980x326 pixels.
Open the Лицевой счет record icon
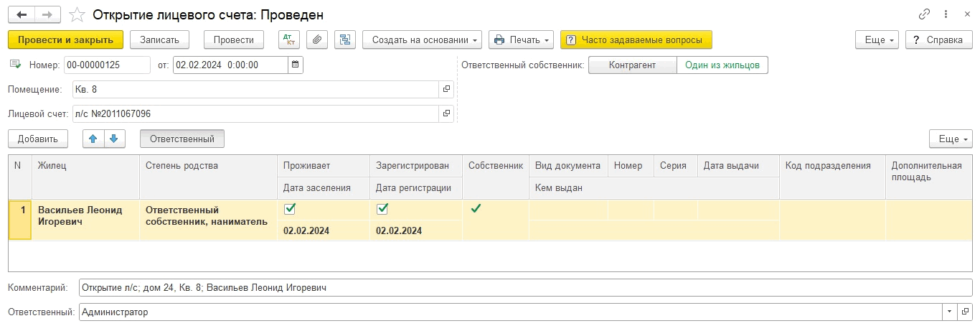click(x=446, y=113)
